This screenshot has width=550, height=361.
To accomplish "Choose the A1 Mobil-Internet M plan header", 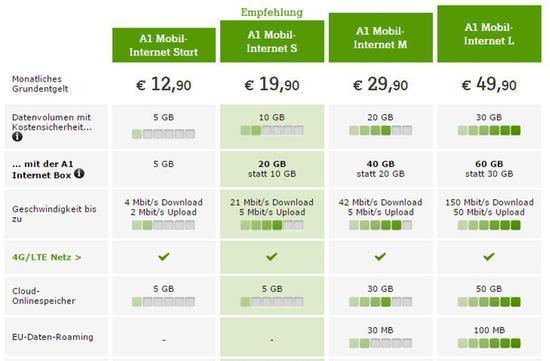I will click(381, 38).
